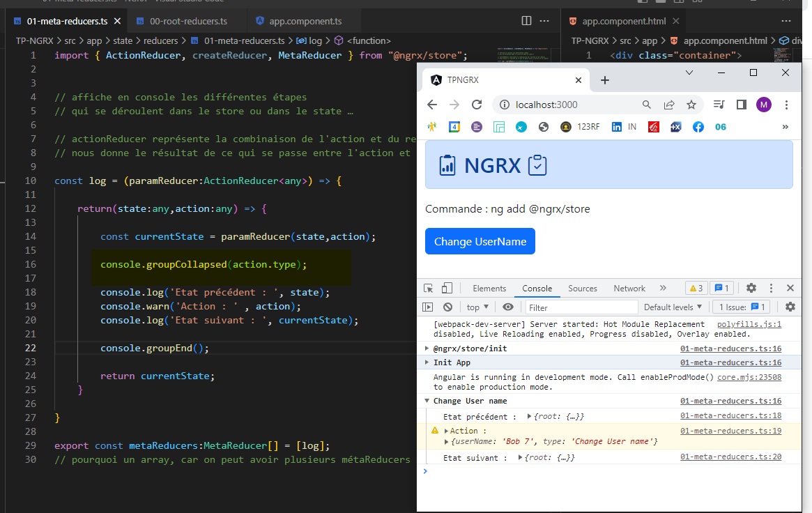Go forward in the browser
Image resolution: width=812 pixels, height=513 pixels.
454,105
